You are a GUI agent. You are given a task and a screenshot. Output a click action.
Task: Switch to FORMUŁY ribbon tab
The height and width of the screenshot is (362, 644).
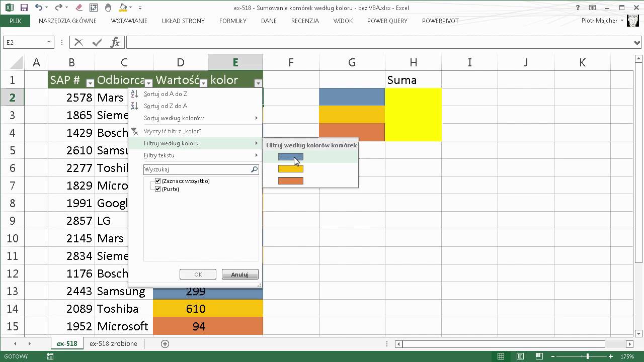pyautogui.click(x=233, y=21)
